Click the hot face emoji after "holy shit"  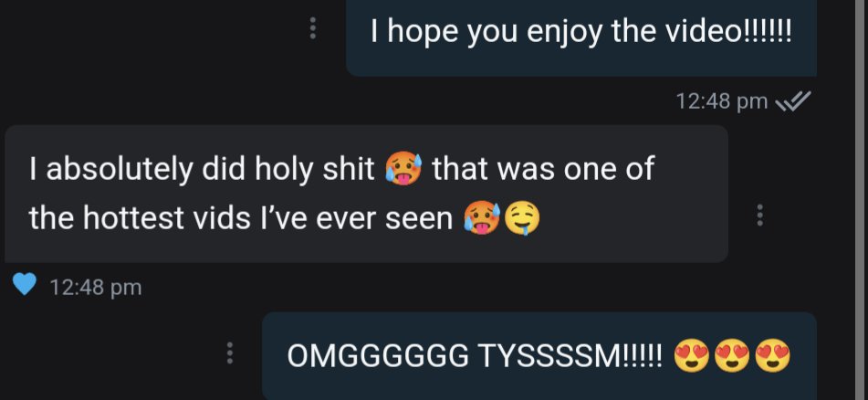tap(403, 168)
